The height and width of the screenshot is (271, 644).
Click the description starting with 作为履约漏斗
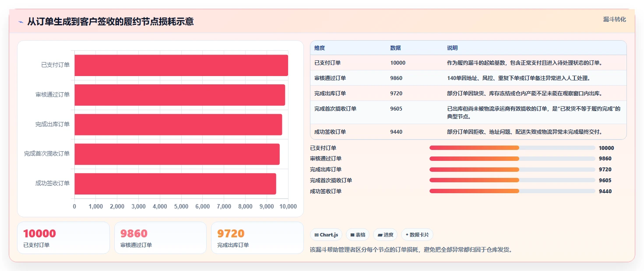tap(524, 63)
